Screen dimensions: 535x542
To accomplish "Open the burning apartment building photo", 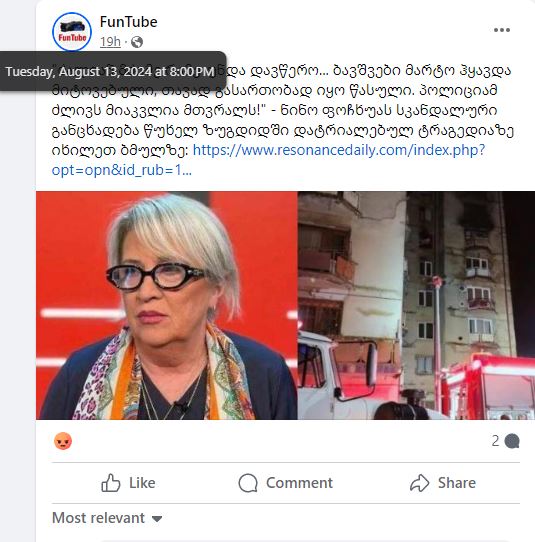I will coord(416,306).
